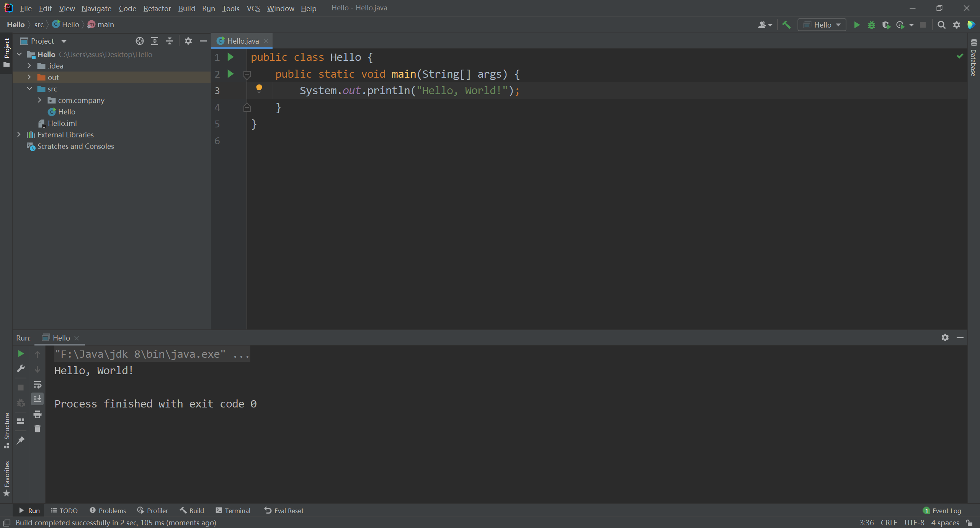Click the Expand All icon in Project panel
Screen dimensions: 980x528
pos(155,41)
